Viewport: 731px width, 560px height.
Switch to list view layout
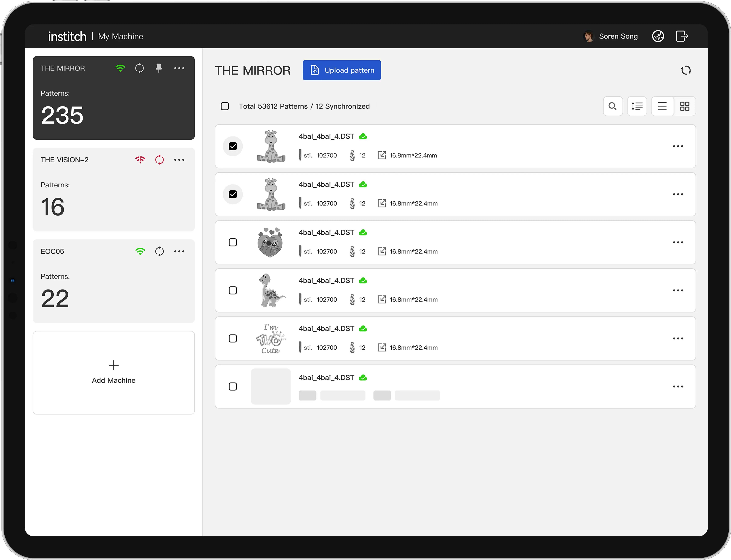point(662,106)
